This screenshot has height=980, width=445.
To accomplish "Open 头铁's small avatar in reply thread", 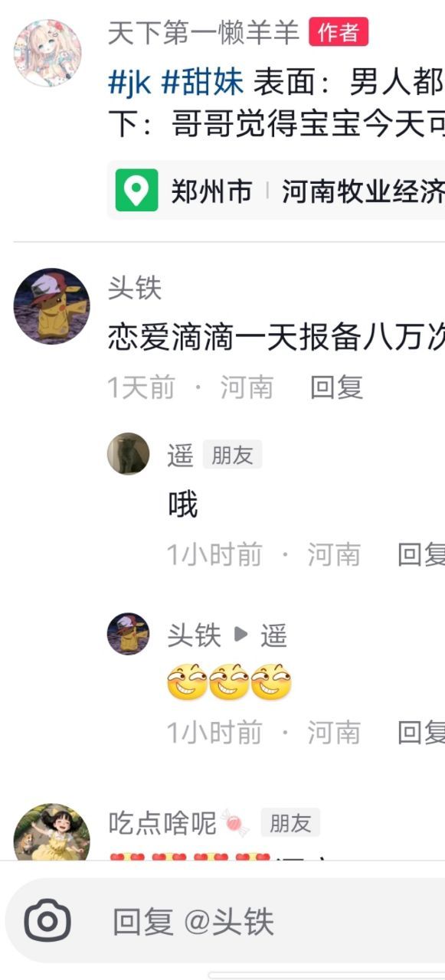I will point(128,634).
